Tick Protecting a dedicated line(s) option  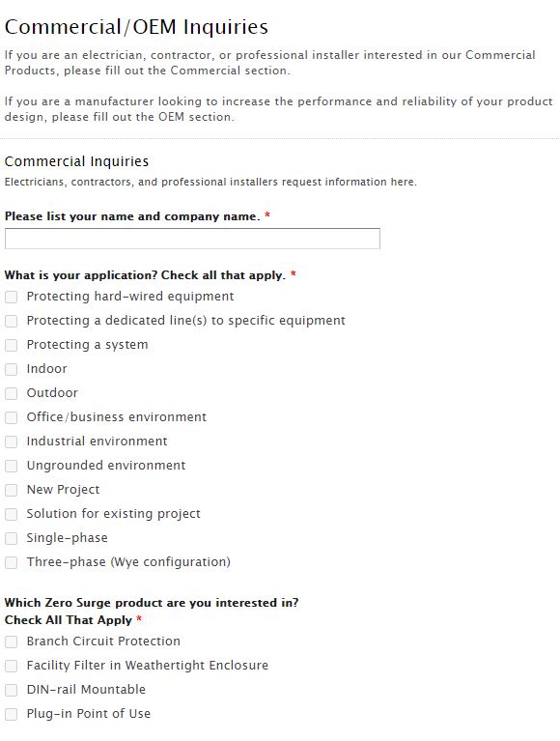click(11, 321)
